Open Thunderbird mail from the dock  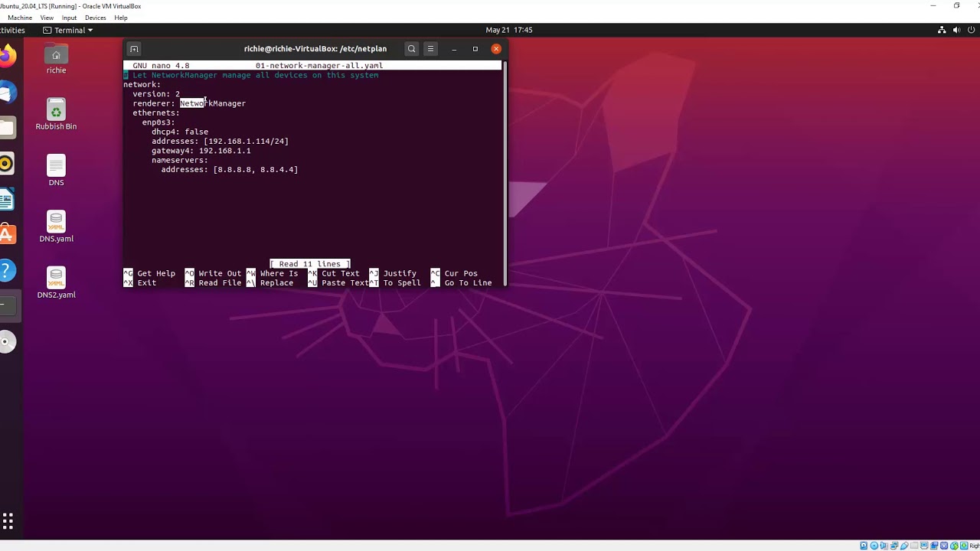tap(6, 93)
